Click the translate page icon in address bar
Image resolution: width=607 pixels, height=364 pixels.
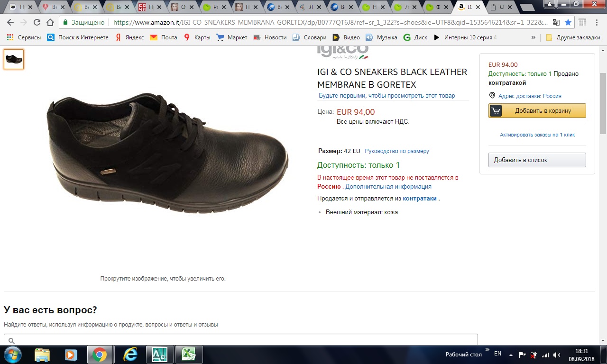pyautogui.click(x=556, y=22)
